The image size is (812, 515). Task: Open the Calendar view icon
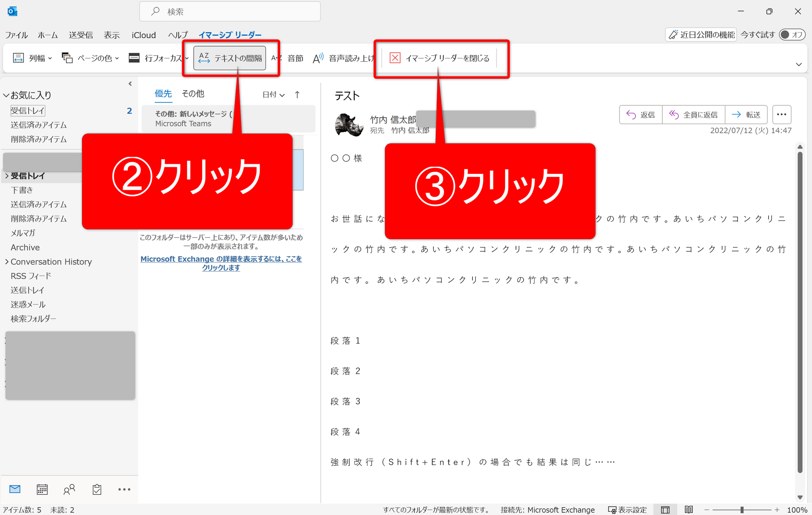(42, 490)
